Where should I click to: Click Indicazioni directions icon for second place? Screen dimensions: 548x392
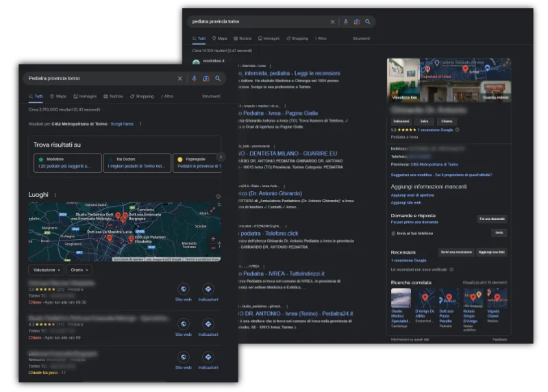tap(208, 323)
